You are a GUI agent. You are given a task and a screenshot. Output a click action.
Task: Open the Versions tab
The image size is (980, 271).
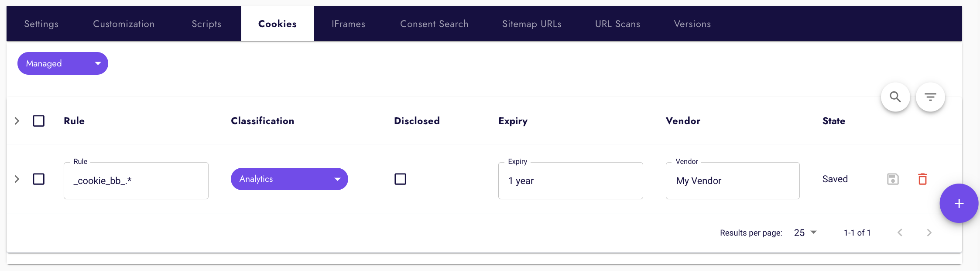[x=692, y=24]
